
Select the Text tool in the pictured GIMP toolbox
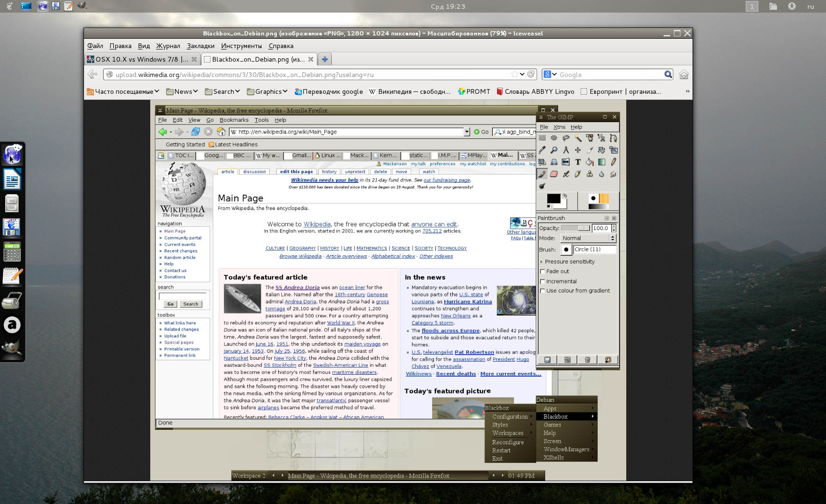578,162
